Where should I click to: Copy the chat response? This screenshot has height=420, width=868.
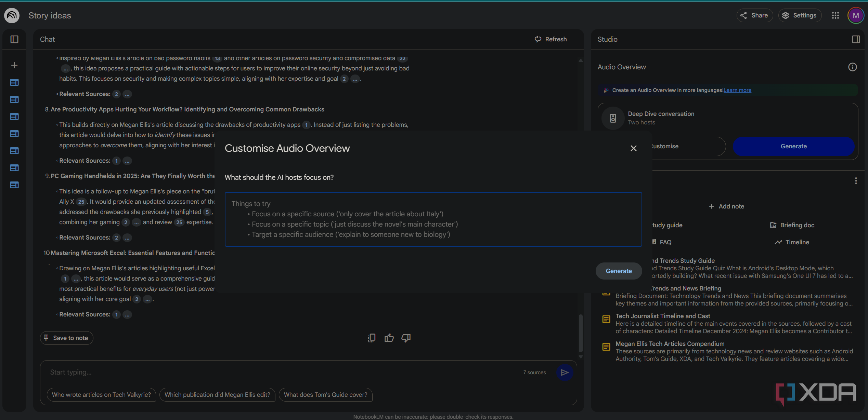point(372,338)
